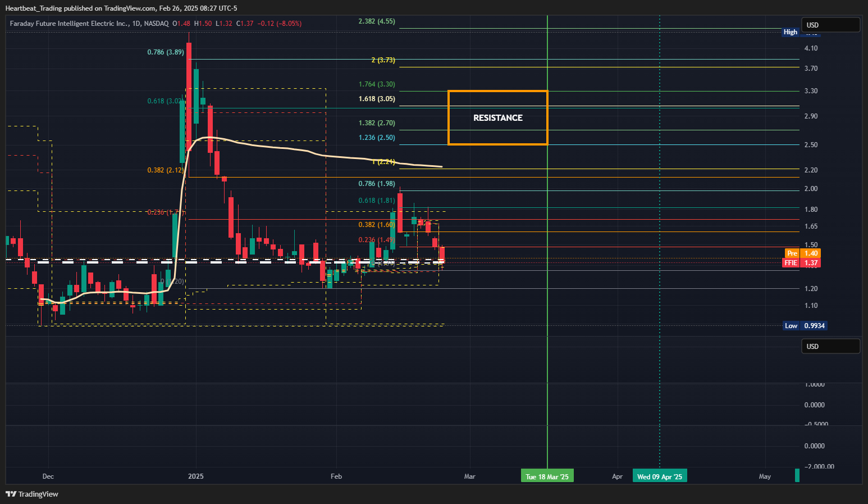Select the RESISTANCE text label in the orange box
868x504 pixels.
click(x=497, y=118)
